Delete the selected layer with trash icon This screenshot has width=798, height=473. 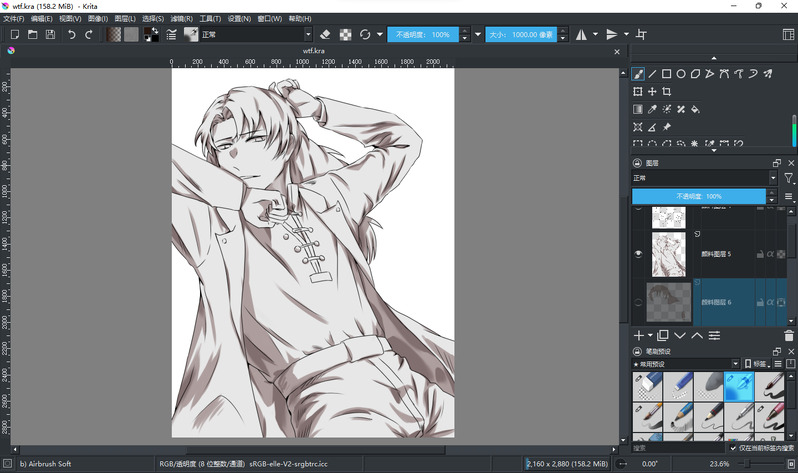coord(788,336)
